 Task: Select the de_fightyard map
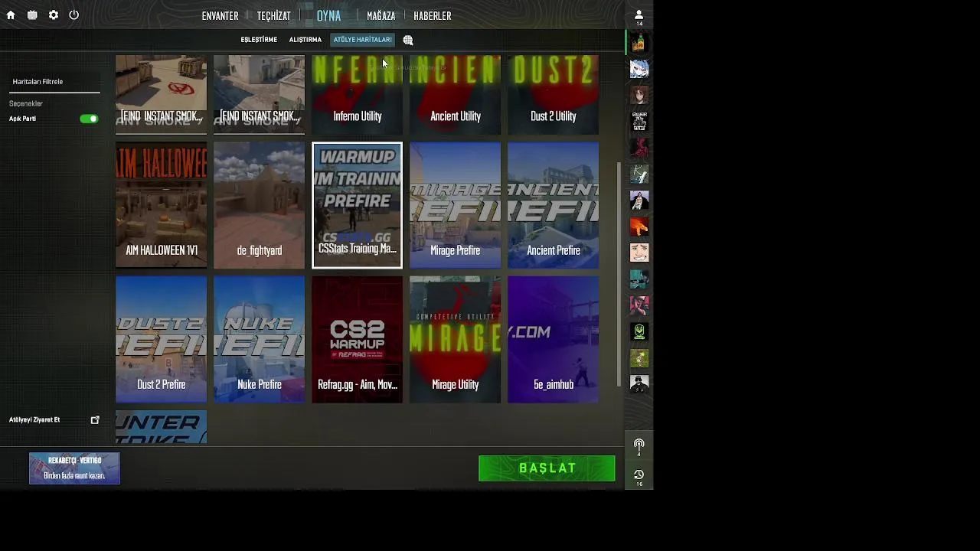click(259, 205)
